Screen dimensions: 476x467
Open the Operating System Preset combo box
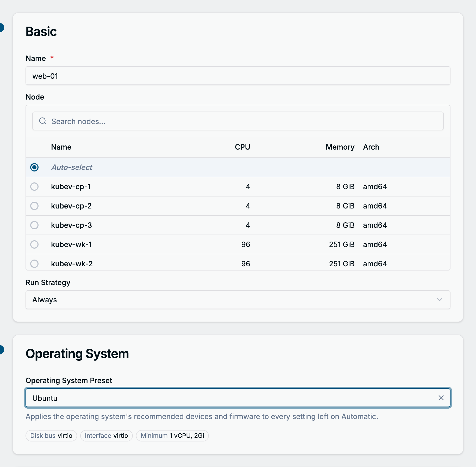238,398
